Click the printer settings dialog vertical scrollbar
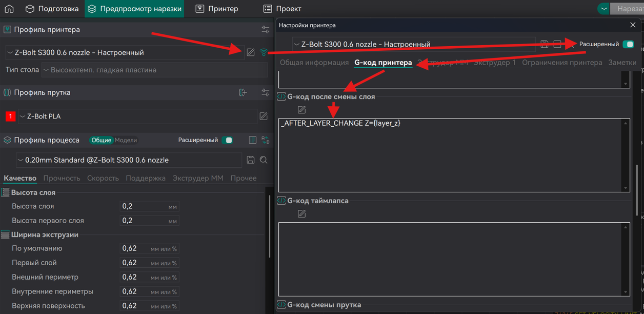 (x=637, y=190)
